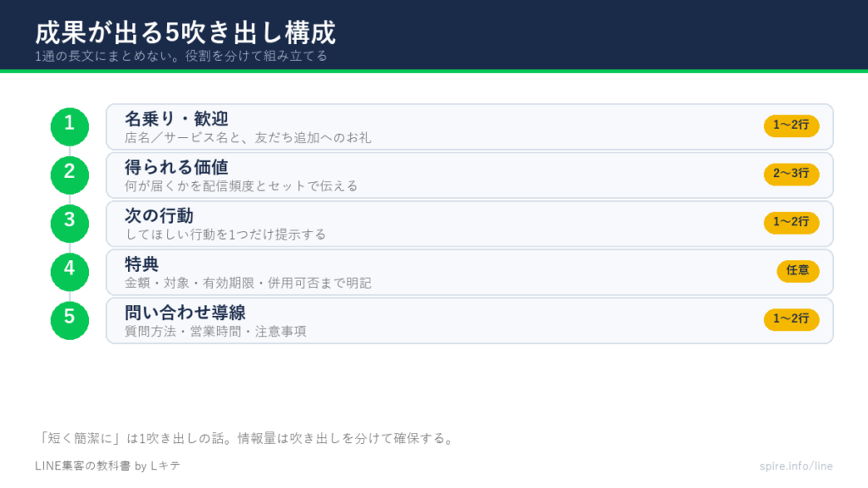The width and height of the screenshot is (868, 488).
Task: Click the green number 2 circle
Action: [x=70, y=175]
